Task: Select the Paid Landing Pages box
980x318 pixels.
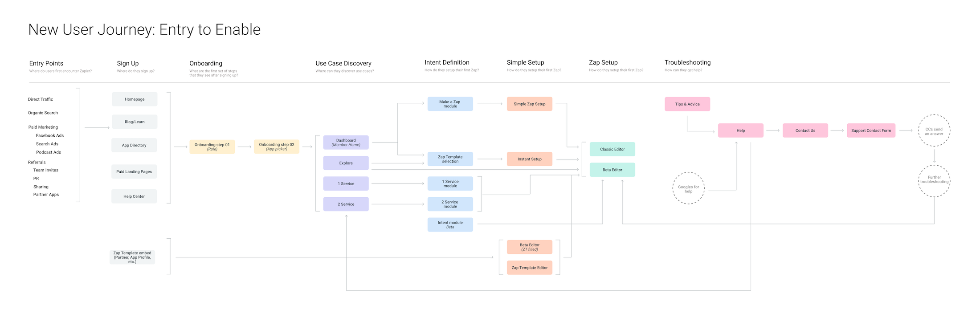Action: (x=134, y=171)
